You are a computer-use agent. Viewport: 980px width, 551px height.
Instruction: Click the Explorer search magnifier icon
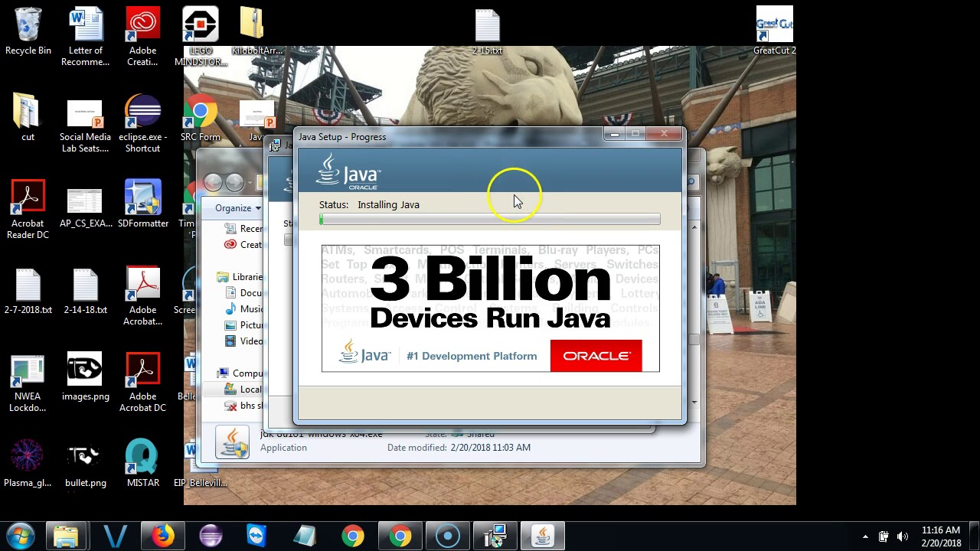click(x=691, y=182)
